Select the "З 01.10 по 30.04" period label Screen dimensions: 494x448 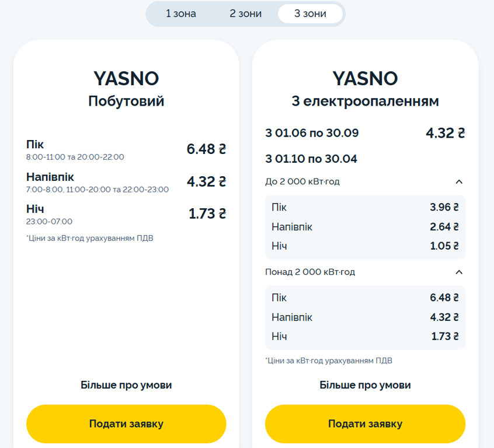(x=311, y=159)
